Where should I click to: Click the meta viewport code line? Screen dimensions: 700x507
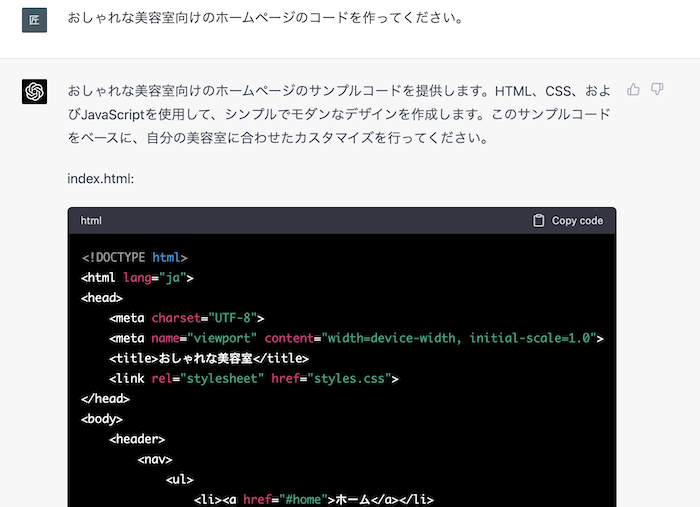(x=356, y=338)
